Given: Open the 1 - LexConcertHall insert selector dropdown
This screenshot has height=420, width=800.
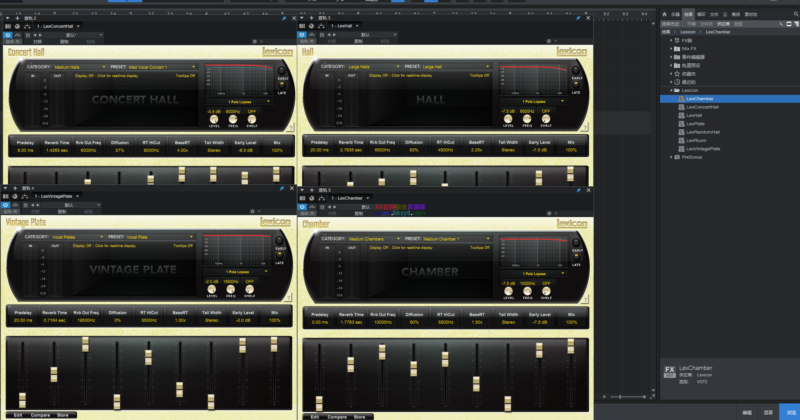Looking at the screenshot, I should point(58,26).
